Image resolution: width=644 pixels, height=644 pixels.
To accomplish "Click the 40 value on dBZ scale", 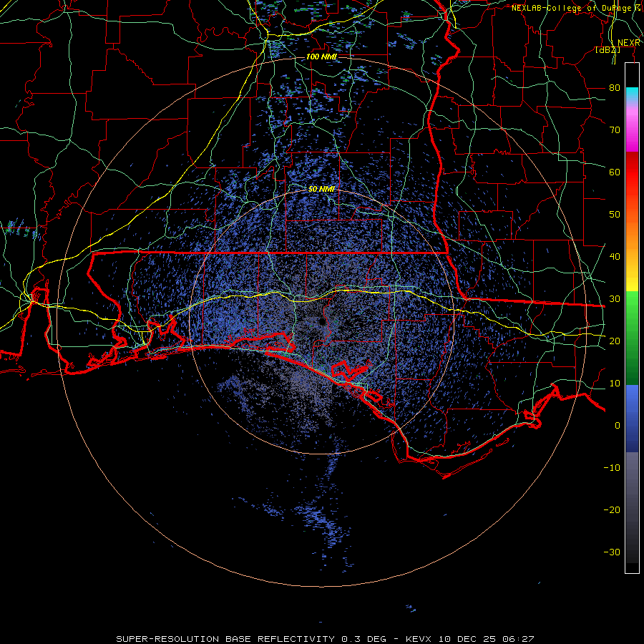I will pyautogui.click(x=615, y=257).
